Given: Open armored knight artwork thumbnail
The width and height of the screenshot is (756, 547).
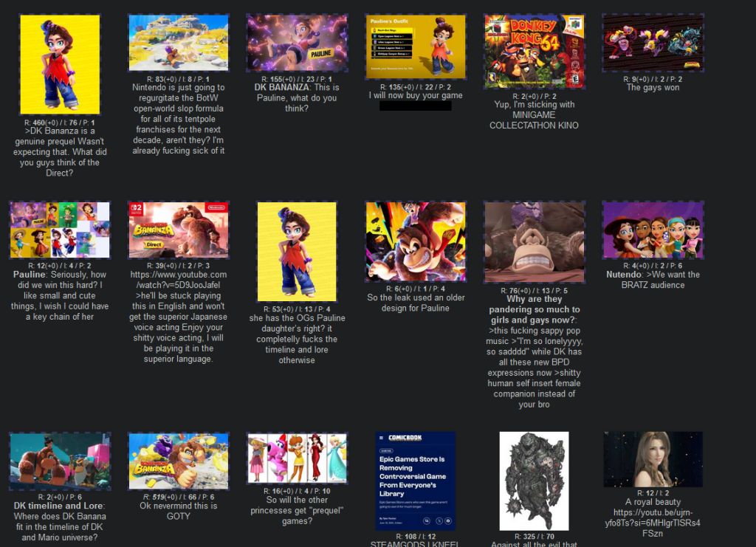Looking at the screenshot, I should tap(535, 481).
